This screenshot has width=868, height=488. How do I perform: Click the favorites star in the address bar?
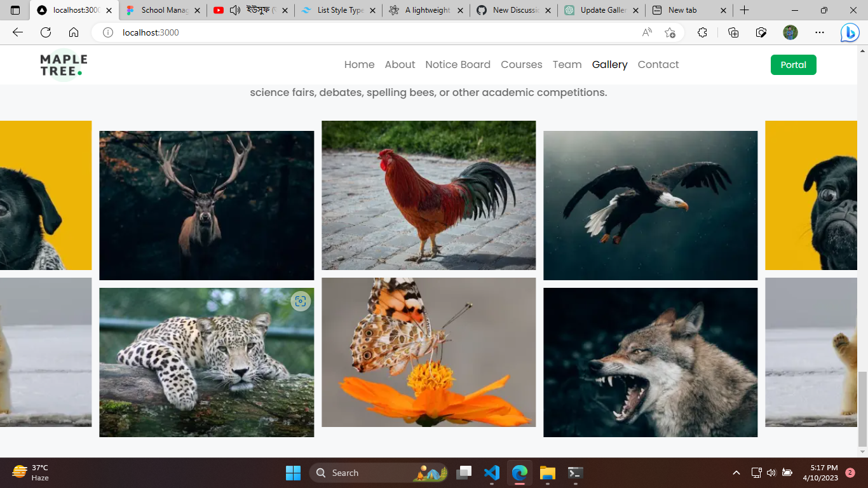[670, 32]
